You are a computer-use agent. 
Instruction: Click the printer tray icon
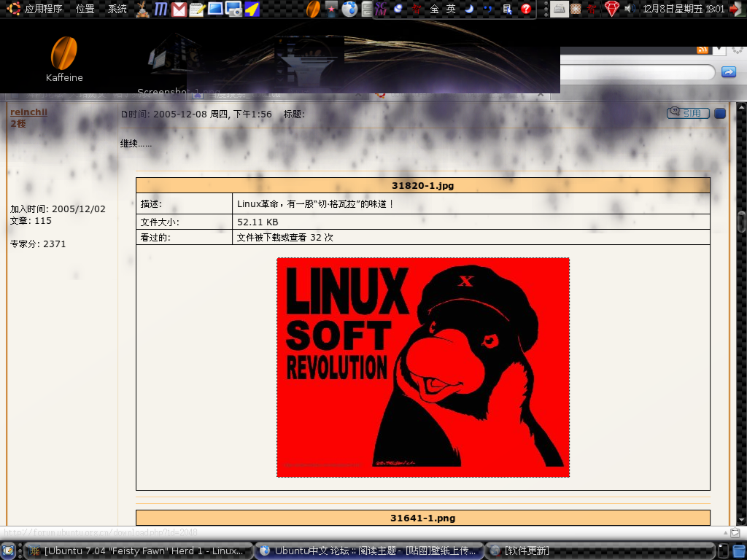(560, 9)
